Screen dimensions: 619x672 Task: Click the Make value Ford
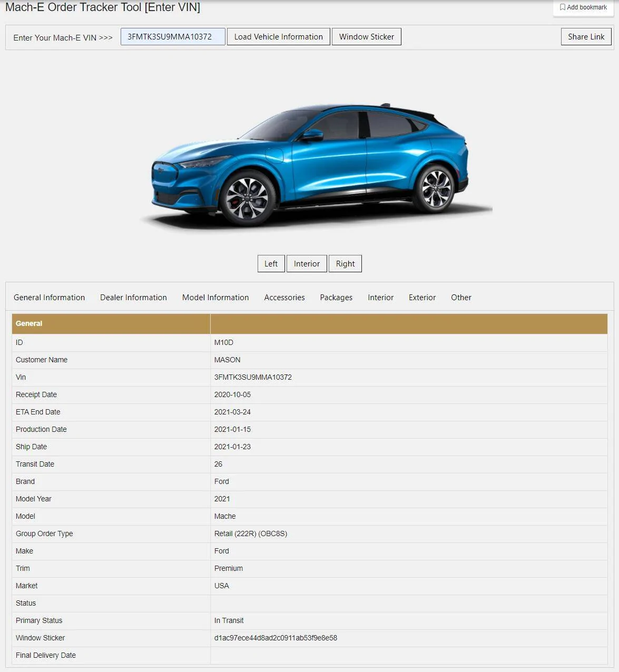click(x=222, y=551)
